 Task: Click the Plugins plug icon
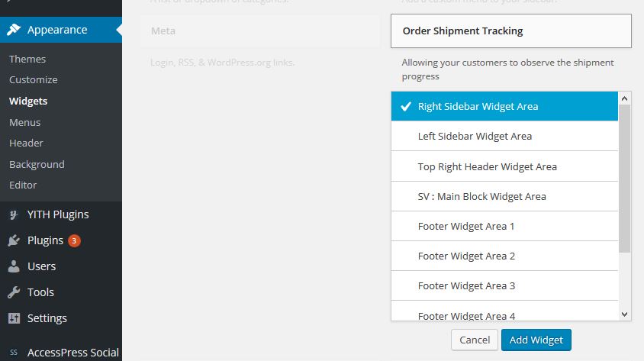coord(14,240)
